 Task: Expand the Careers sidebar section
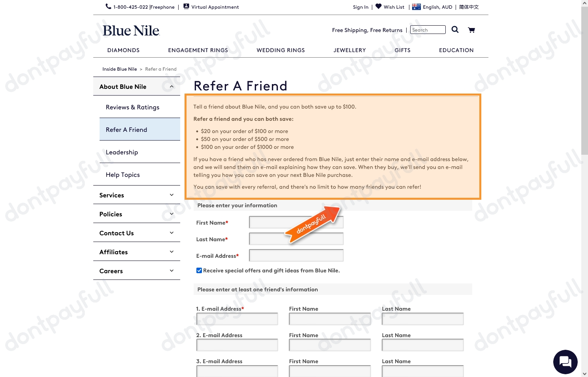171,271
